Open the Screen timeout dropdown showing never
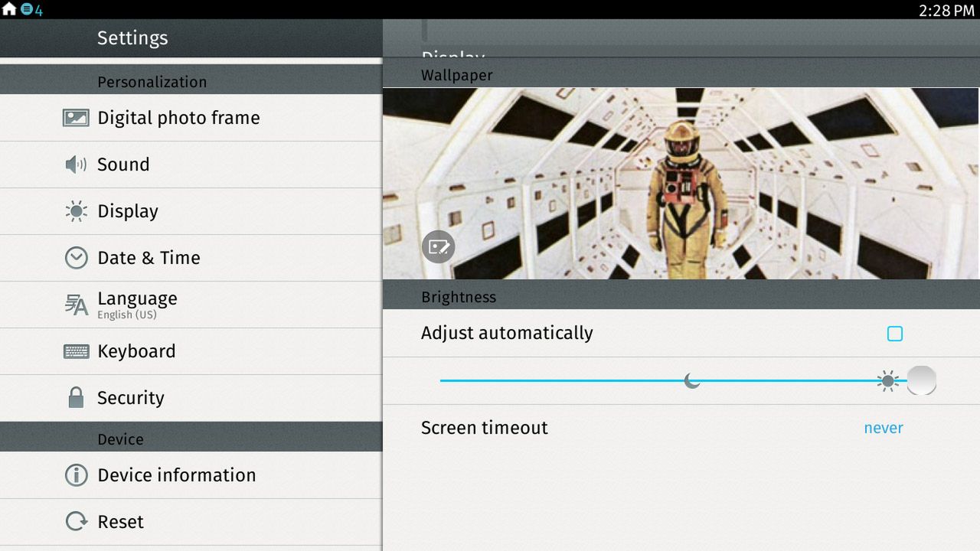The width and height of the screenshot is (980, 551). [x=884, y=429]
